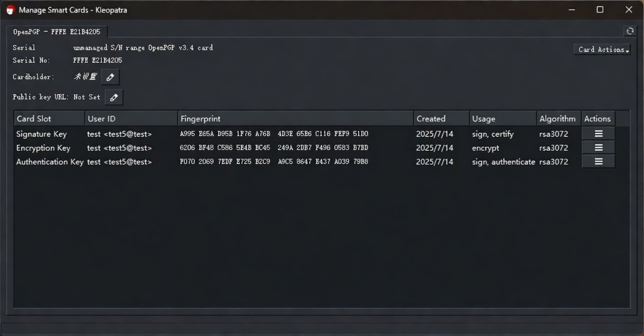Image resolution: width=644 pixels, height=336 pixels.
Task: Click the created date in the Encryption Key row
Action: coord(435,148)
